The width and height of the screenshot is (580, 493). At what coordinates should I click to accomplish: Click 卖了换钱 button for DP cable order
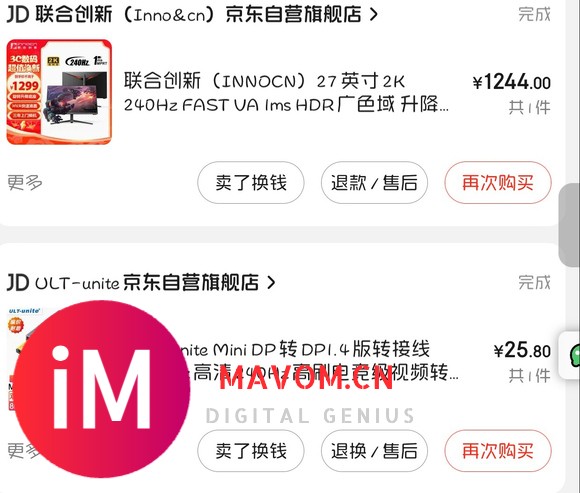[251, 451]
